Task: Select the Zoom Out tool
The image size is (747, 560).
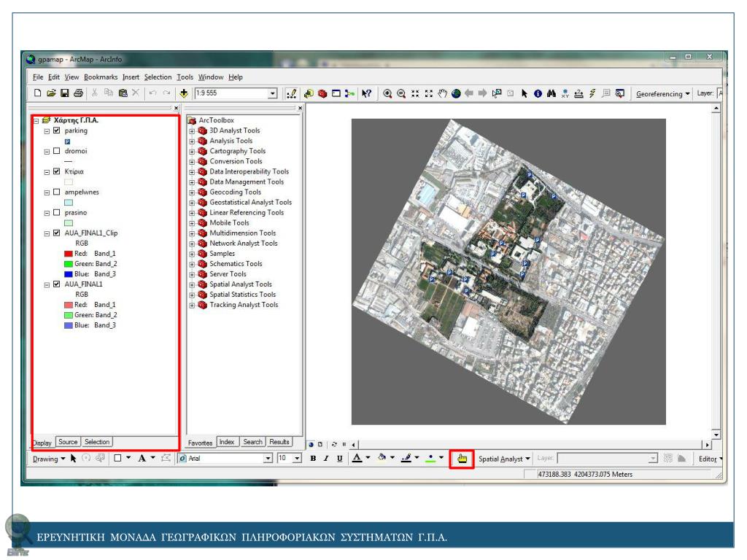Action: [402, 94]
